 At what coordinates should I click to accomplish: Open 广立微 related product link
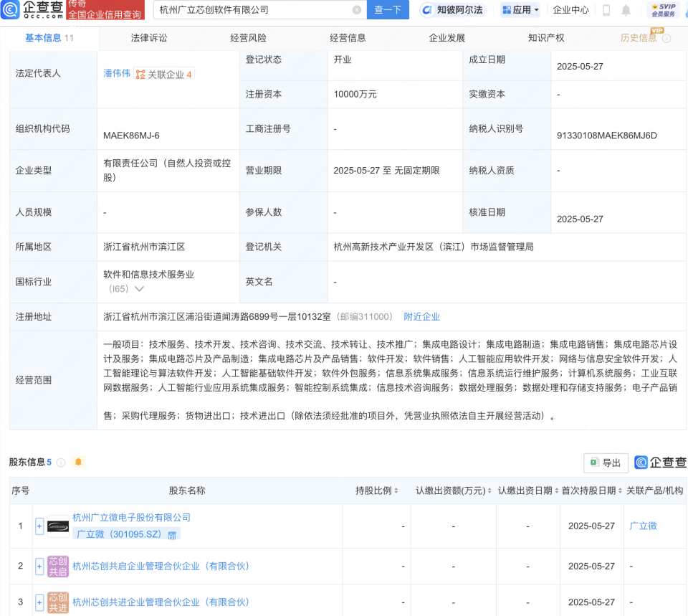(x=643, y=526)
